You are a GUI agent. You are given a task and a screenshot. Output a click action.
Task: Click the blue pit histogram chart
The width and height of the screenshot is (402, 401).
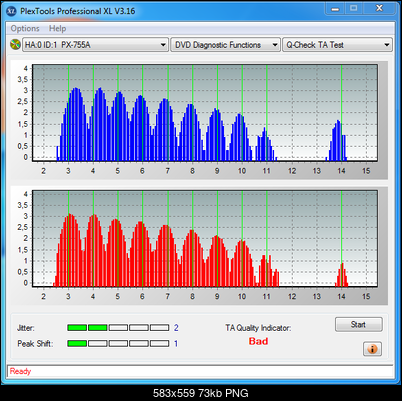[x=205, y=113]
